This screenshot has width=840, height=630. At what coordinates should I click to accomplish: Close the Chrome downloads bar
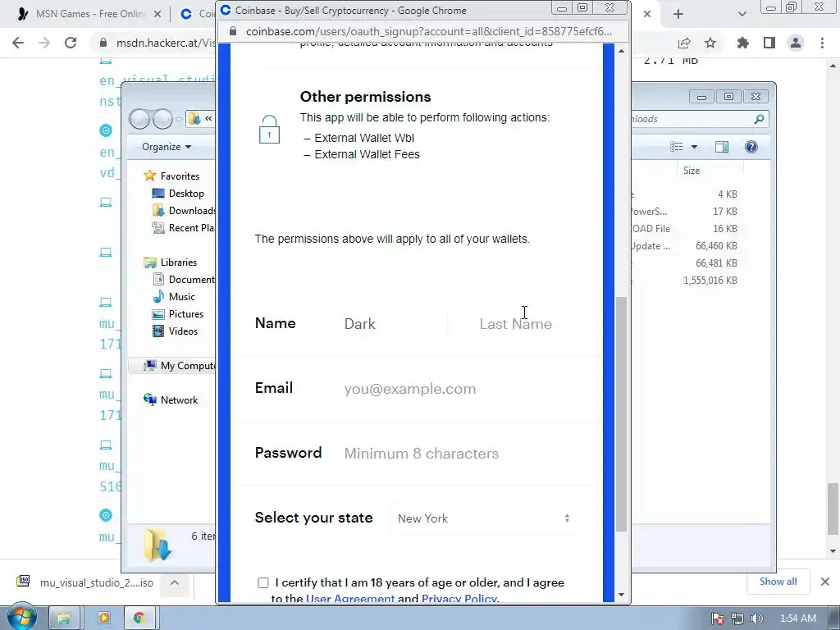[825, 582]
